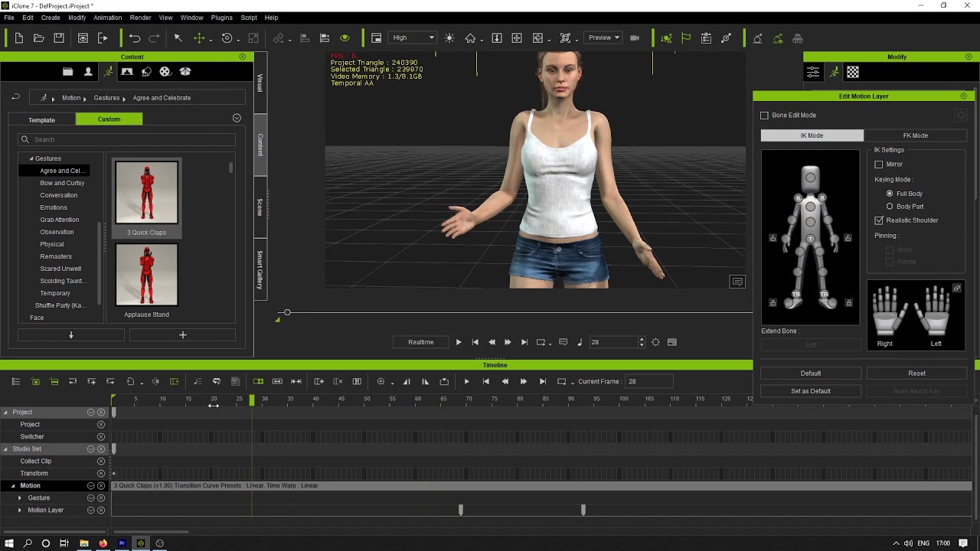The image size is (980, 551).
Task: Open the File menu
Action: coord(9,18)
